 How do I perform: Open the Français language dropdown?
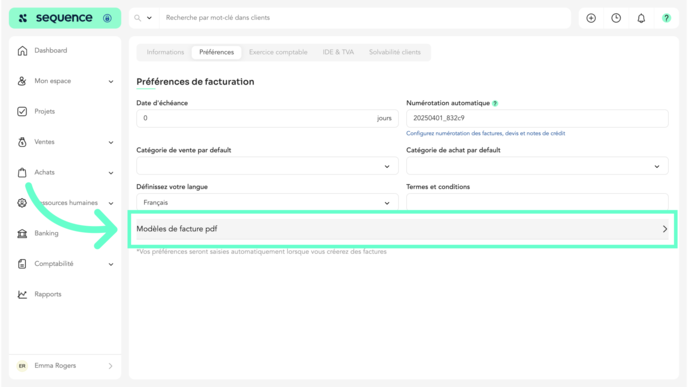tap(267, 202)
